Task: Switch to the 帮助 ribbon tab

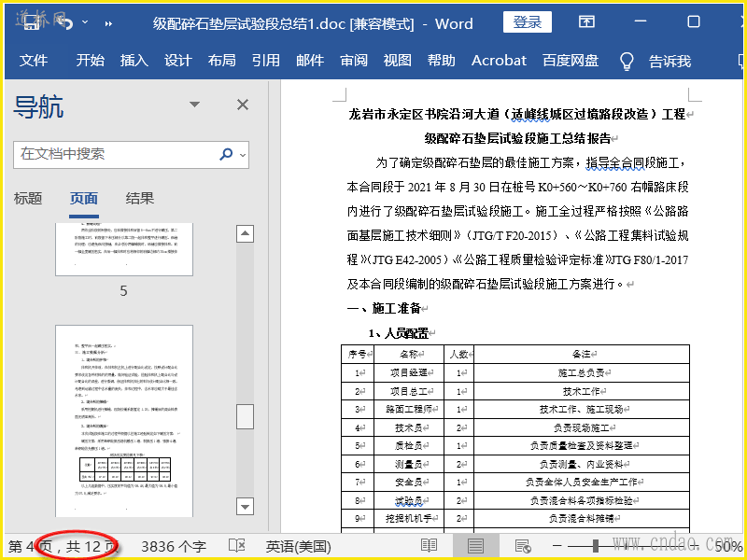Action: tap(441, 61)
